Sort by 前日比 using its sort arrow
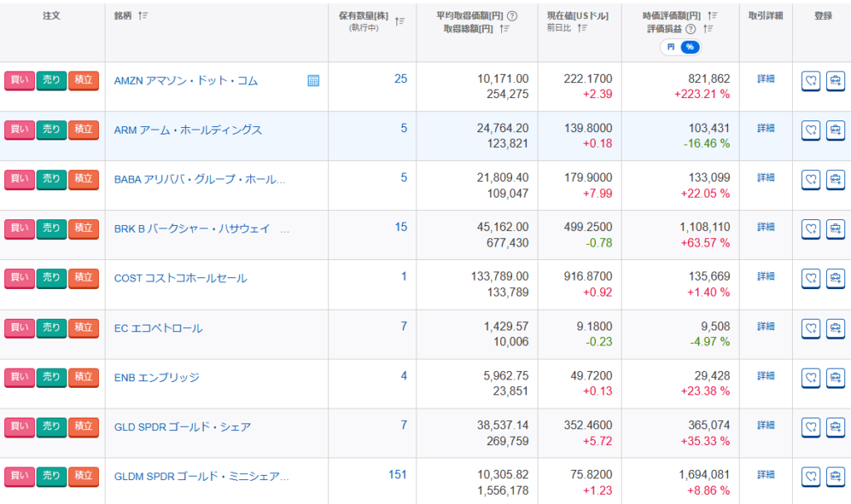851x504 pixels. (x=582, y=28)
